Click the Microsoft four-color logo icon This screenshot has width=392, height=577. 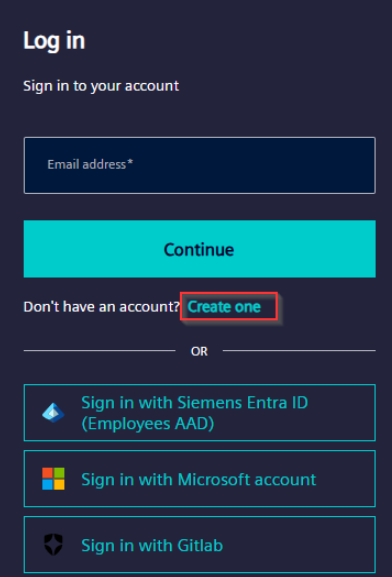point(53,479)
